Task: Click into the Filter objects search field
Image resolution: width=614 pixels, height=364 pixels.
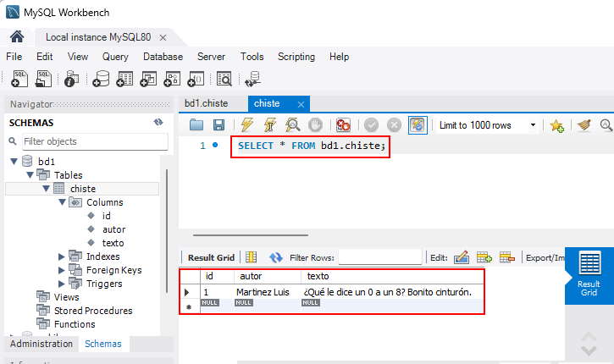Action: coord(95,141)
